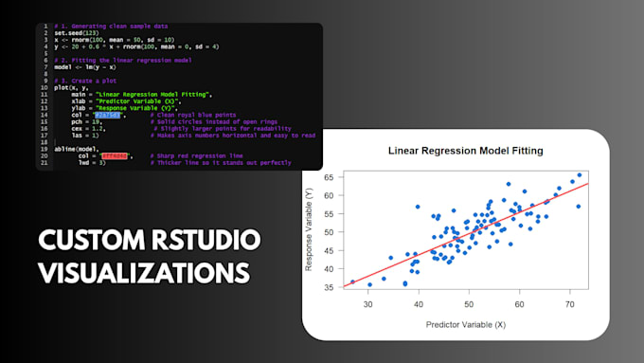This screenshot has height=363, width=644.
Task: Click line number 21 in the editor gutter
Action: (x=44, y=163)
